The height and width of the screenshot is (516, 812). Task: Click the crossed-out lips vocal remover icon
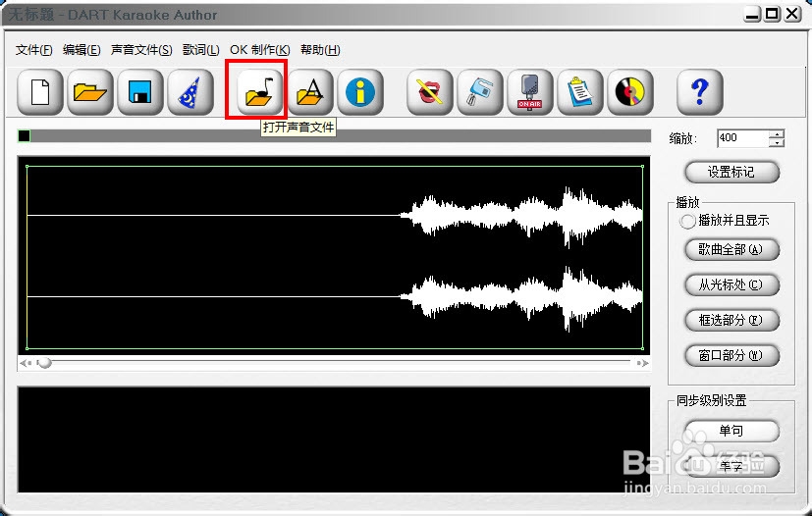(430, 91)
